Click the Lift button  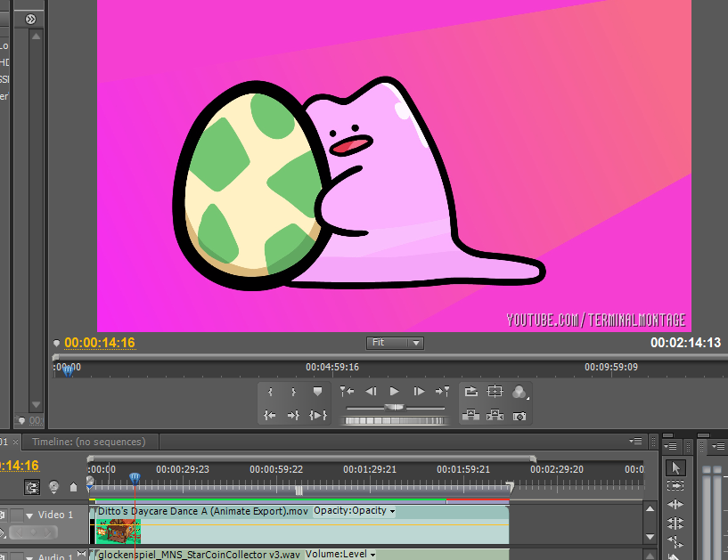pyautogui.click(x=470, y=415)
